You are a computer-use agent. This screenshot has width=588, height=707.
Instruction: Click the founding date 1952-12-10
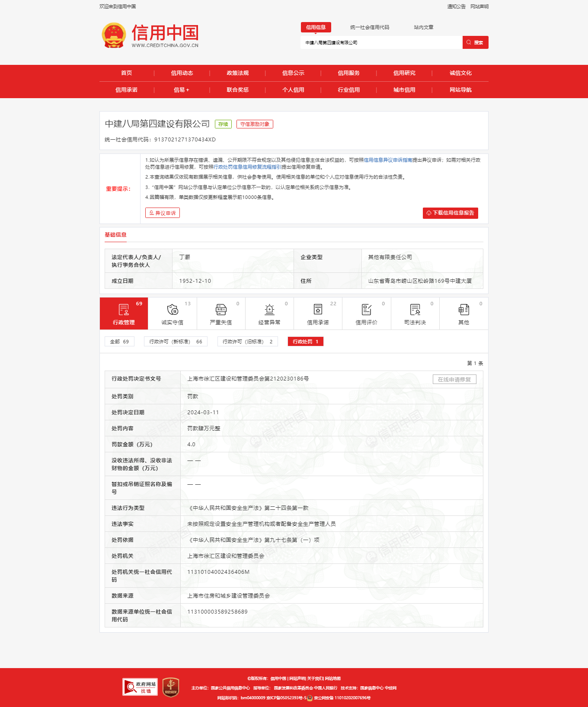(195, 281)
